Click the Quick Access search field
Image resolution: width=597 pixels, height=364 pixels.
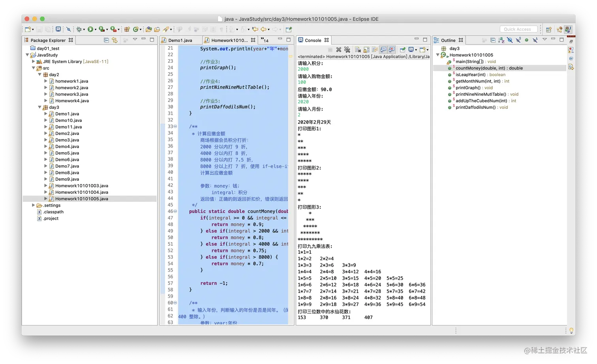518,29
